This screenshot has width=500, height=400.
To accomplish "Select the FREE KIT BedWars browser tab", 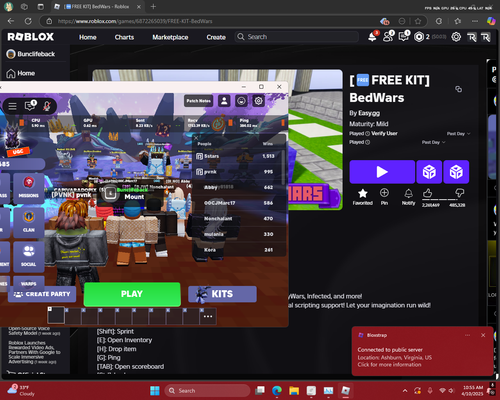I will [97, 6].
